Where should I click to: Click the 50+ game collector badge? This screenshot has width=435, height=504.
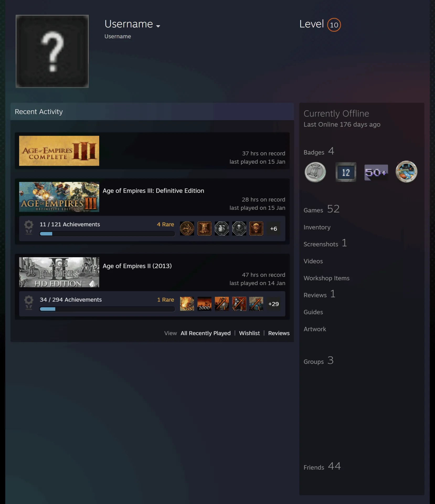[376, 172]
